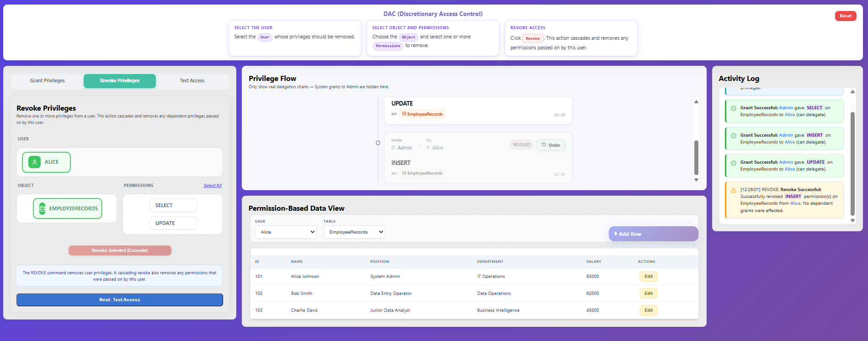Switch to the Revoke Privileges tab
The height and width of the screenshot is (341, 868).
120,81
